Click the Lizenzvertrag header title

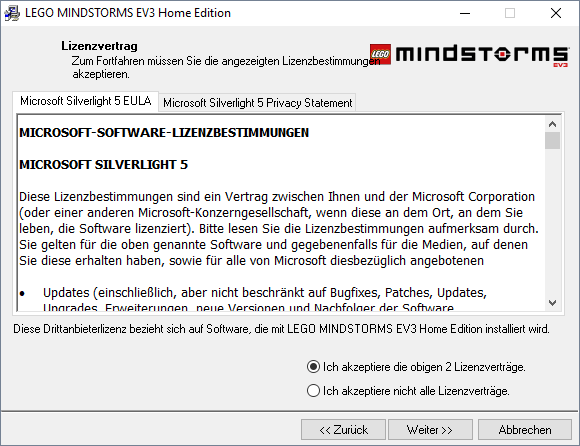(x=100, y=46)
